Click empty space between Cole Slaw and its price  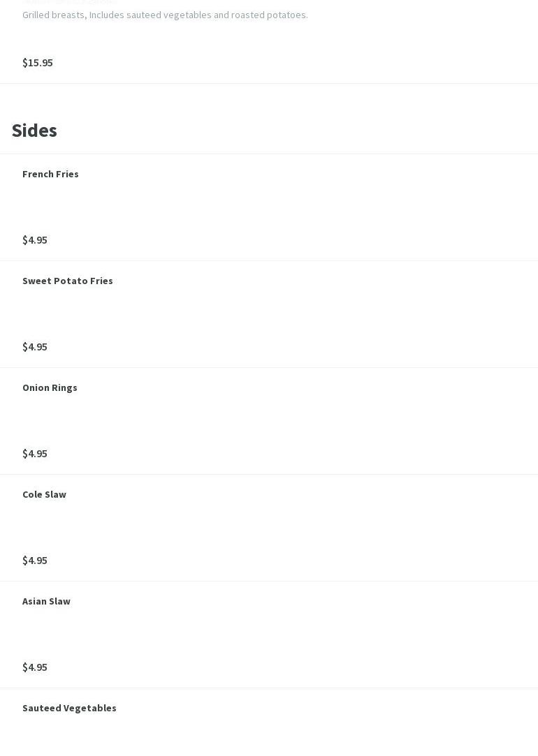[x=210, y=527]
